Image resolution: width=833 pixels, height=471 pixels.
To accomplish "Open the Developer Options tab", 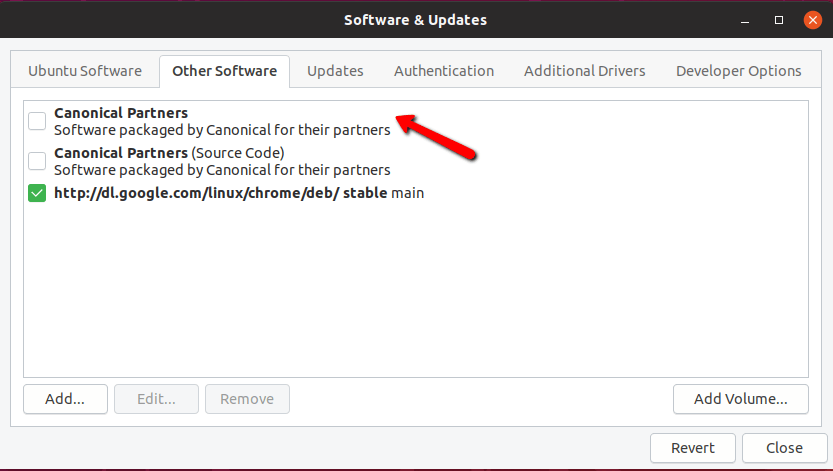I will point(738,71).
